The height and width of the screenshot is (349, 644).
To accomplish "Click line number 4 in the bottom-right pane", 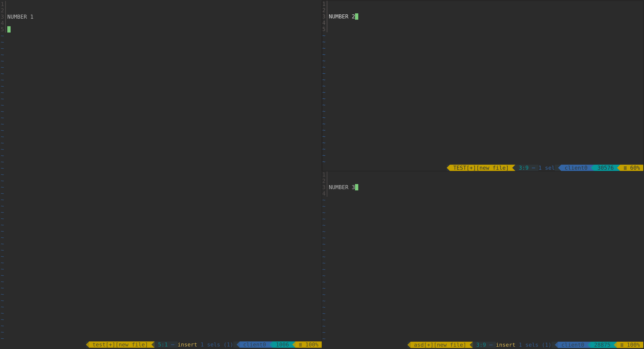I will (324, 194).
